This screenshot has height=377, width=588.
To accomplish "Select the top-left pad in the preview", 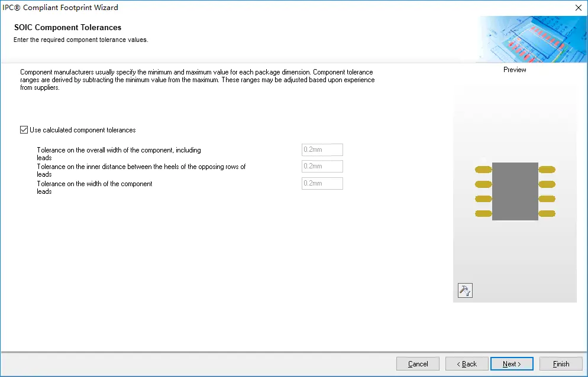I will (483, 170).
